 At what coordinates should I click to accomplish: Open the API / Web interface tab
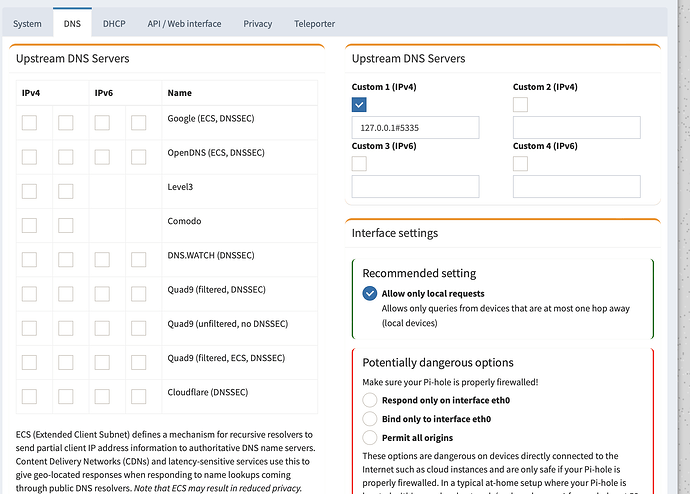186,23
